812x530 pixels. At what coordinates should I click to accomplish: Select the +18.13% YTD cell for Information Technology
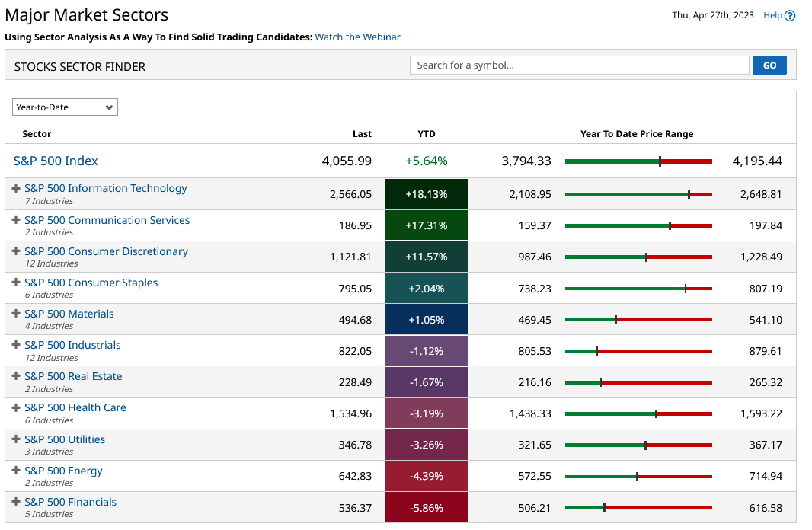(x=426, y=193)
